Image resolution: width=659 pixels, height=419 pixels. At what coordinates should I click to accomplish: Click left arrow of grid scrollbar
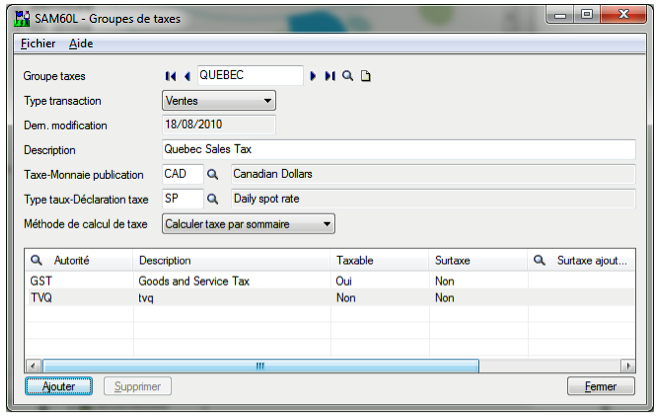tap(34, 366)
